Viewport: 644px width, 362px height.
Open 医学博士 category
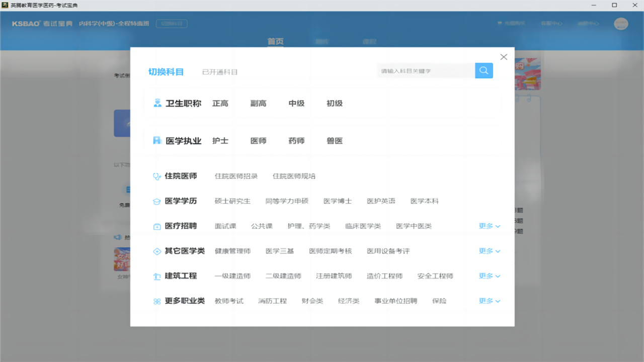[x=338, y=201]
